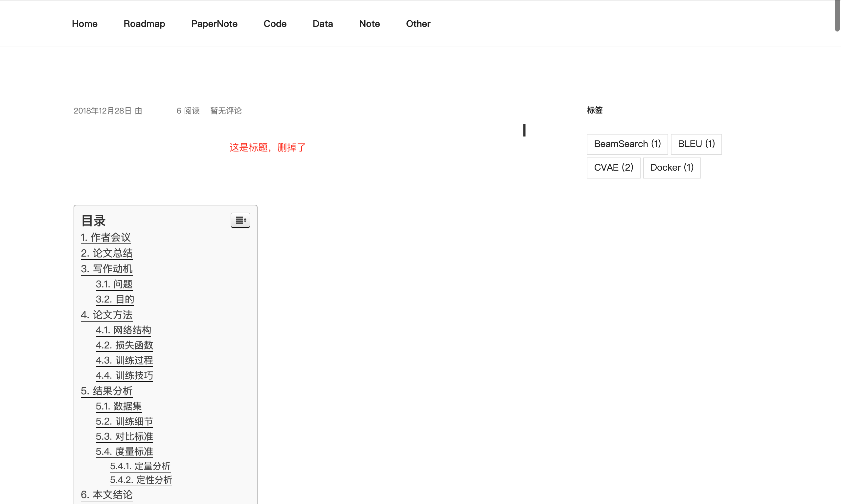Navigate to 6. 本文结论 section
The image size is (841, 504).
pos(106,494)
